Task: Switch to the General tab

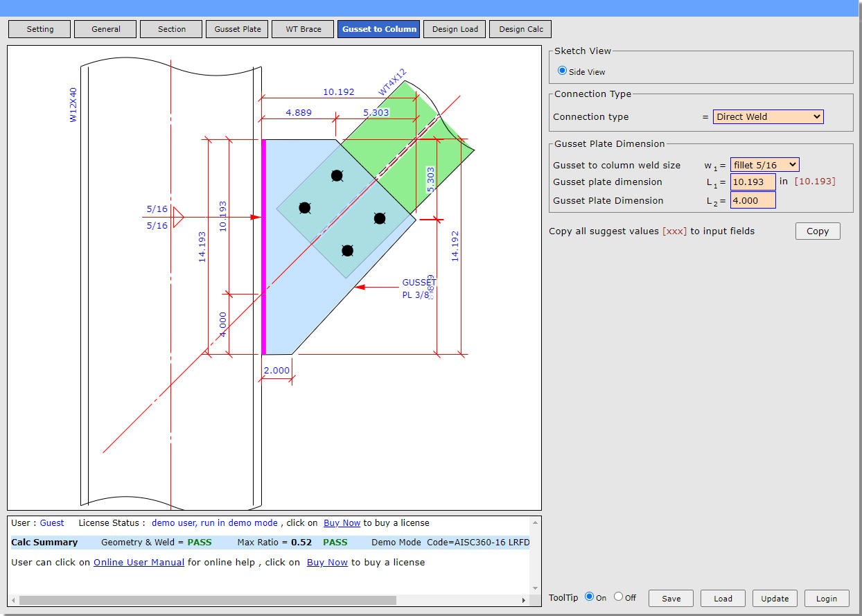Action: [x=105, y=29]
